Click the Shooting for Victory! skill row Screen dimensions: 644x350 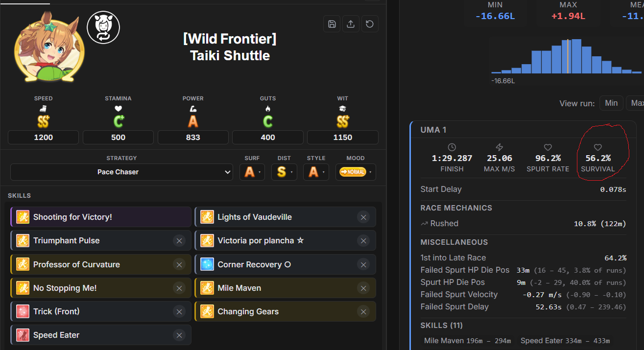[101, 217]
